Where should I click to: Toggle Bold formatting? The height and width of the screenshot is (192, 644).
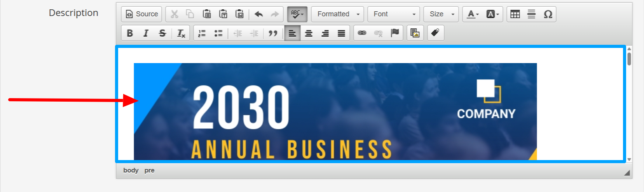coord(130,33)
